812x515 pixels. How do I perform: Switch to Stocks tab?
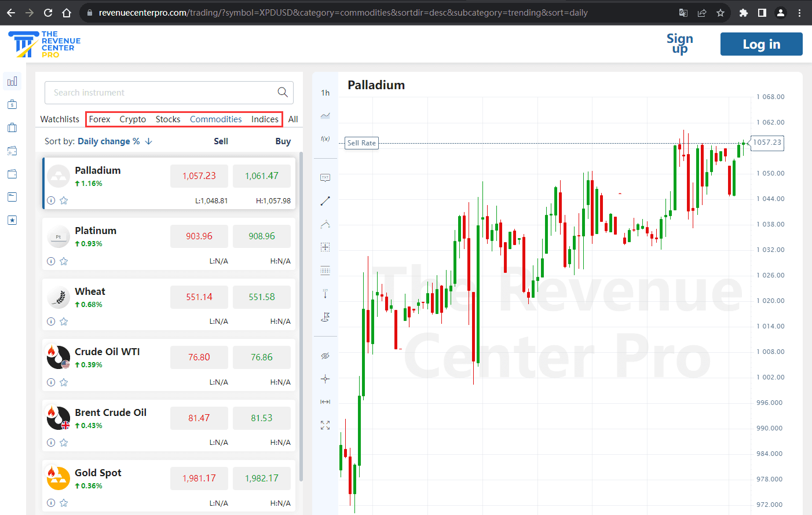[168, 119]
